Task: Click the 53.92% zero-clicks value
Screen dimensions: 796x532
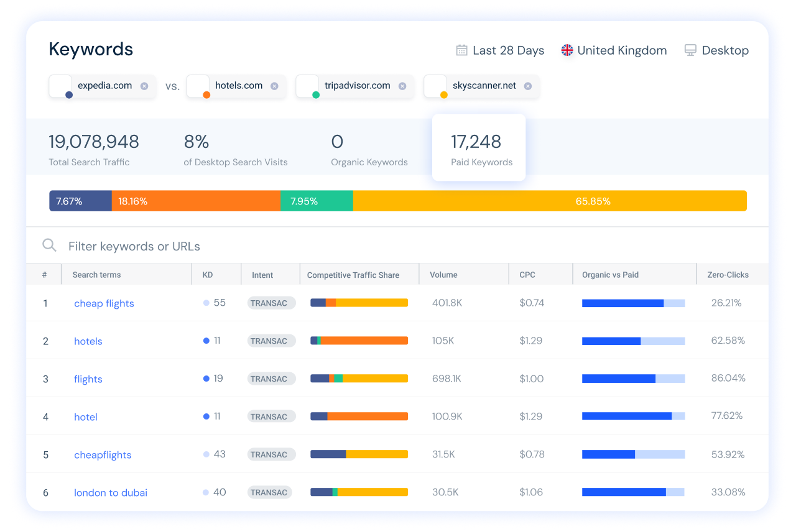Action: 728,454
